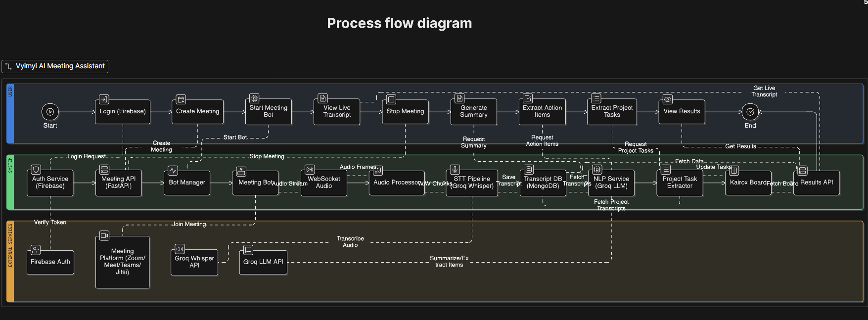Click the 'Request Summary' edge label
Screen dimensions: 868x320
pos(474,142)
